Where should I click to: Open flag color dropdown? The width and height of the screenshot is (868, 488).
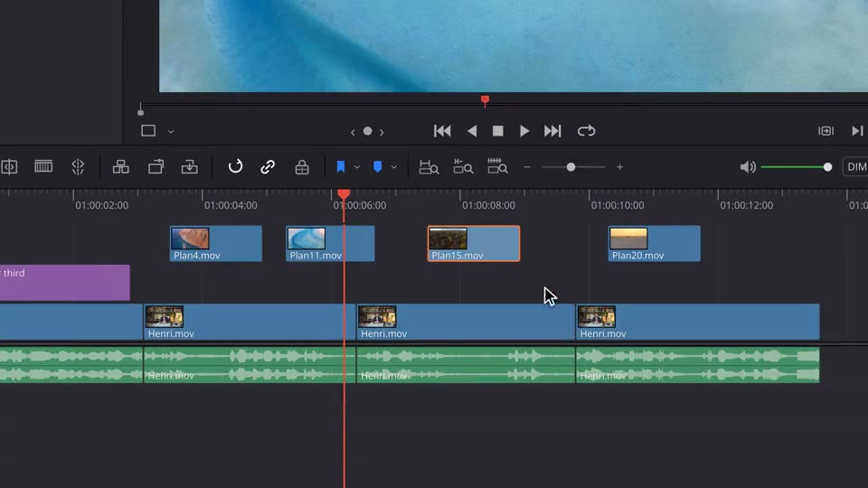pyautogui.click(x=357, y=167)
